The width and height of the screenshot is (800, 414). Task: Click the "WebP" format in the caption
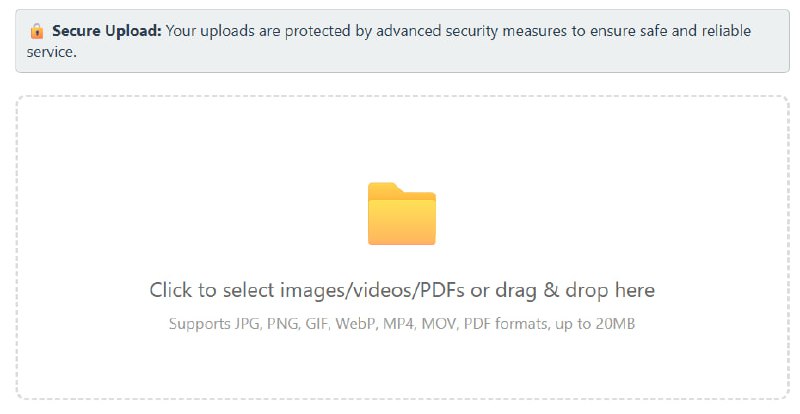pyautogui.click(x=356, y=324)
